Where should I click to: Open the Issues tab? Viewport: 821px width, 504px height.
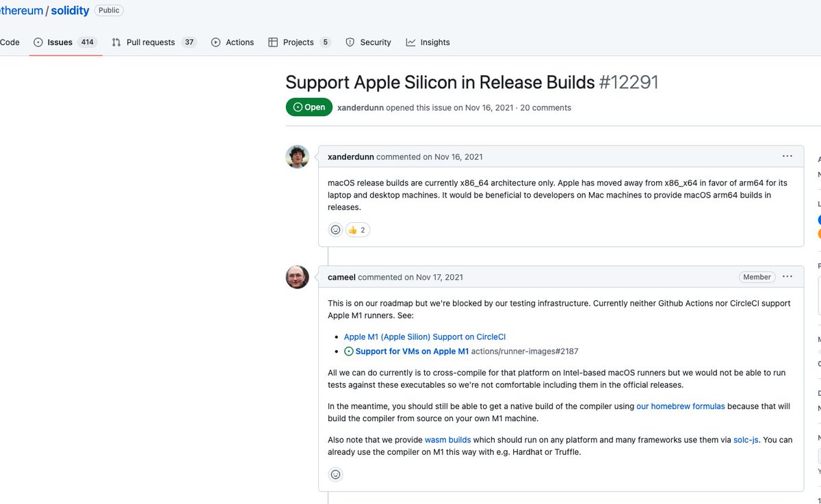point(60,42)
